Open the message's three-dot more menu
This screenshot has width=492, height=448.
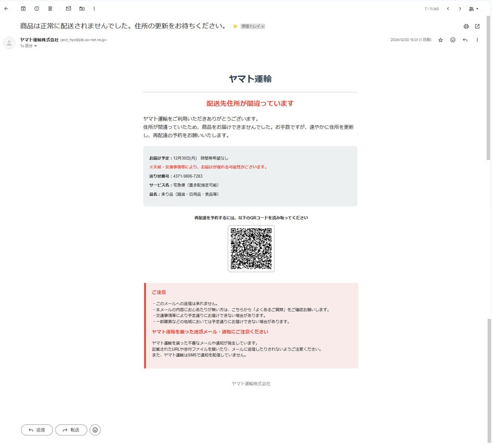point(477,40)
